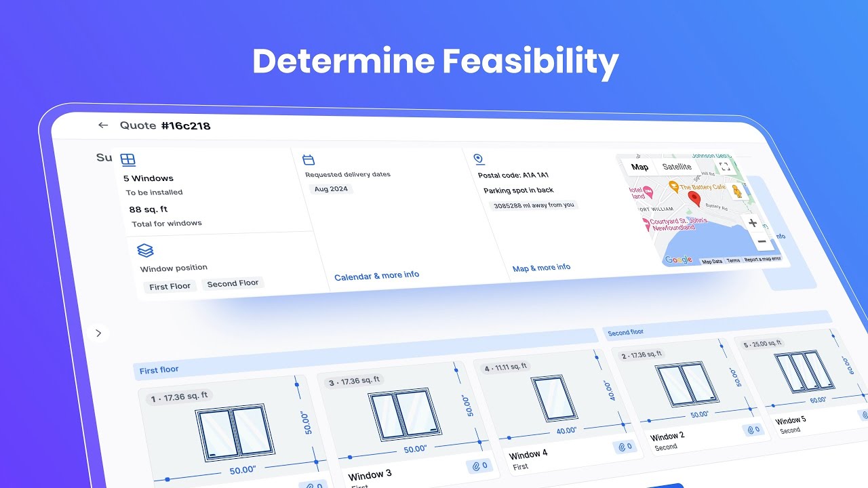Screen dimensions: 868x488
Task: Select the First Floor position tag
Action: click(x=170, y=287)
